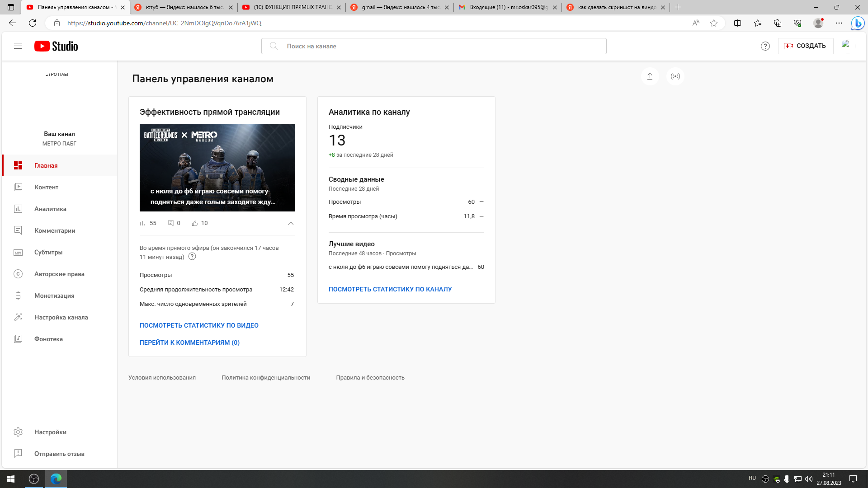
Task: Collapse the livestream stats chevron
Action: [x=291, y=223]
